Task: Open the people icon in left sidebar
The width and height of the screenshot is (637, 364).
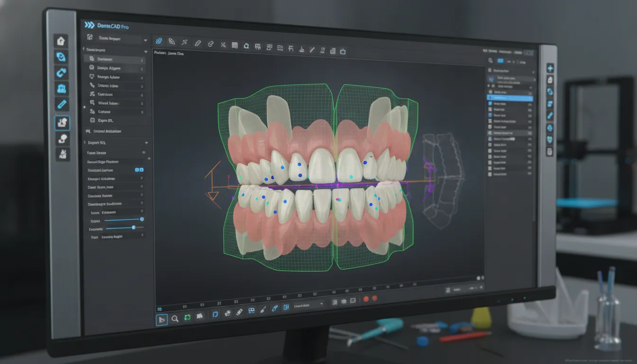Action: click(63, 154)
